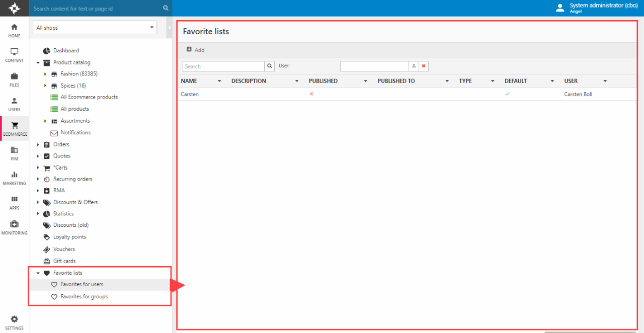Toggle the Published red cross for Carsten
This screenshot has width=644, height=333.
311,94
